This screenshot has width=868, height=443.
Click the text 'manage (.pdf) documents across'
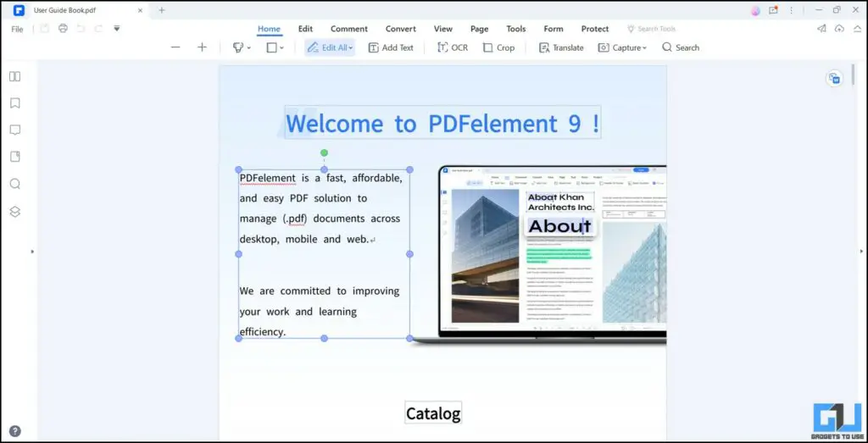[320, 219]
